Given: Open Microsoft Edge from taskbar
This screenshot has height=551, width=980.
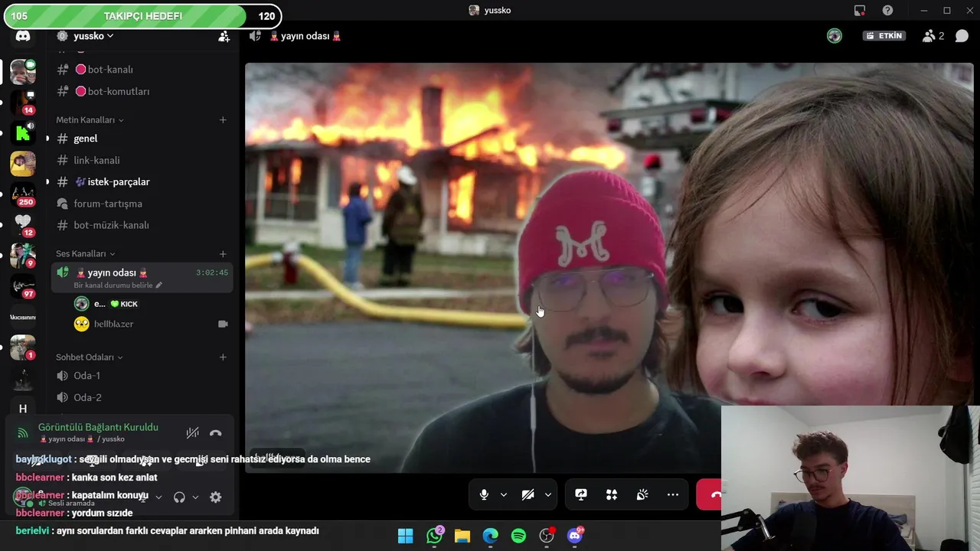Looking at the screenshot, I should pos(490,536).
